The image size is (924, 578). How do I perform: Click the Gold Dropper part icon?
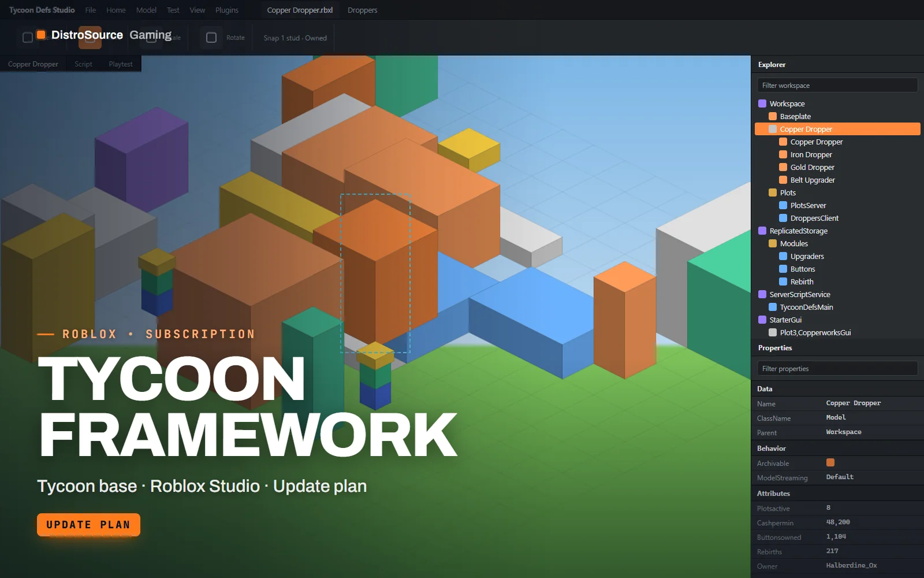[783, 167]
